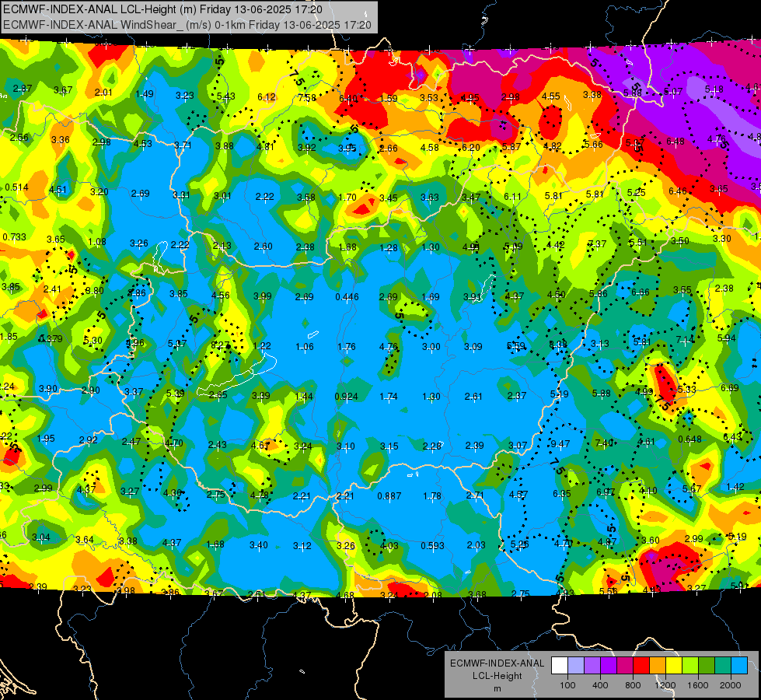Choose the orange legend color swatch
Viewport: 761px width, 700px height.
658,666
